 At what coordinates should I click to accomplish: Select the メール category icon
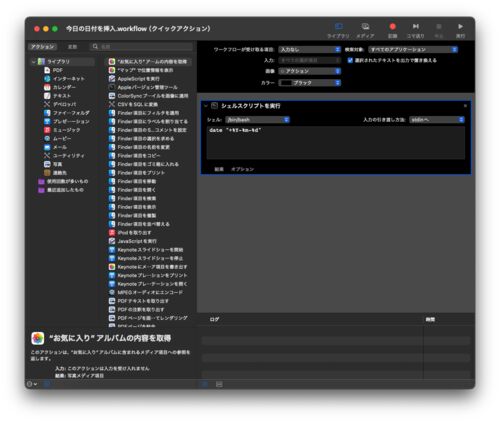point(47,147)
